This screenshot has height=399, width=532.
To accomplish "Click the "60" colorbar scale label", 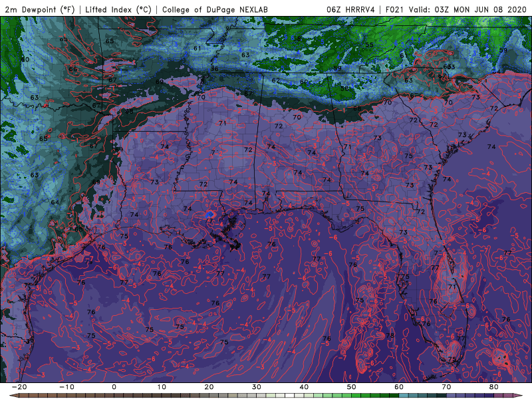I will tap(399, 387).
